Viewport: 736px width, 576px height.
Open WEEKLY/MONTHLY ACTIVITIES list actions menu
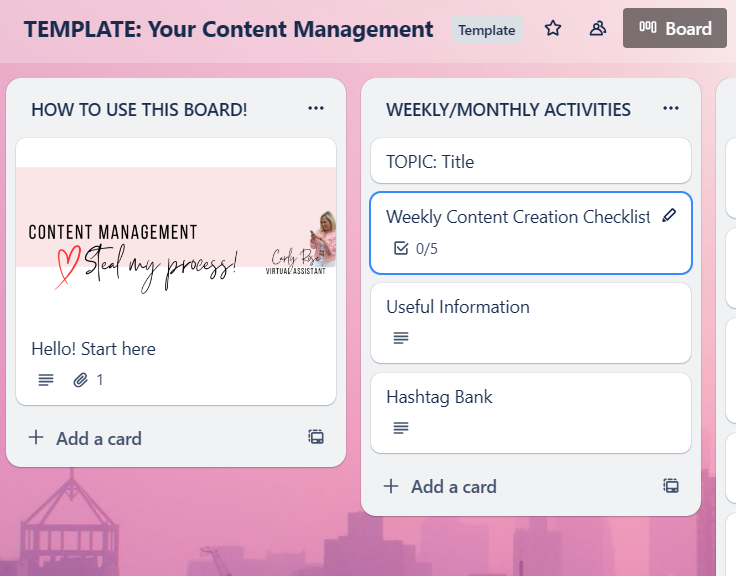point(671,108)
